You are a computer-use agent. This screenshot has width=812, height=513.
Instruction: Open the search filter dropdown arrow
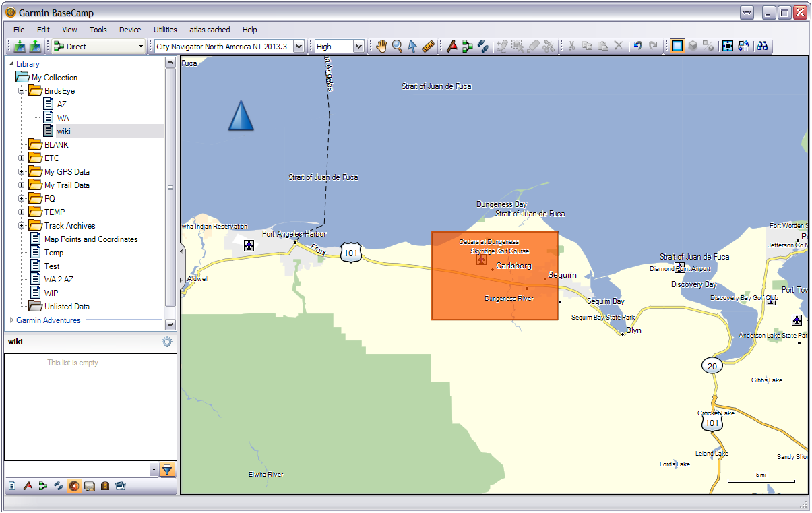click(x=154, y=470)
